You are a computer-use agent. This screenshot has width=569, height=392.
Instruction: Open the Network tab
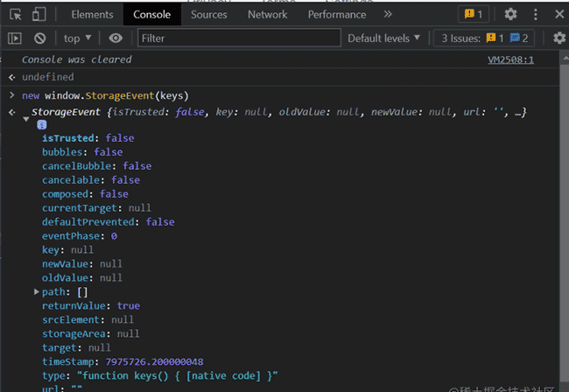[x=268, y=15]
